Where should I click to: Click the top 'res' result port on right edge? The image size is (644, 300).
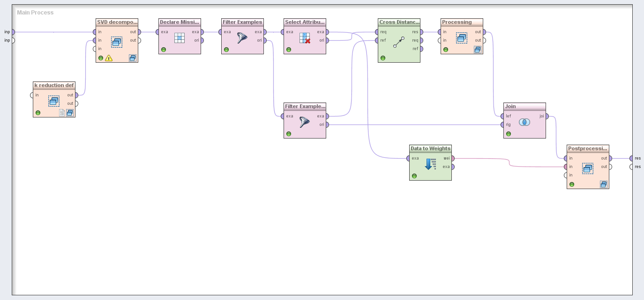tap(631, 158)
